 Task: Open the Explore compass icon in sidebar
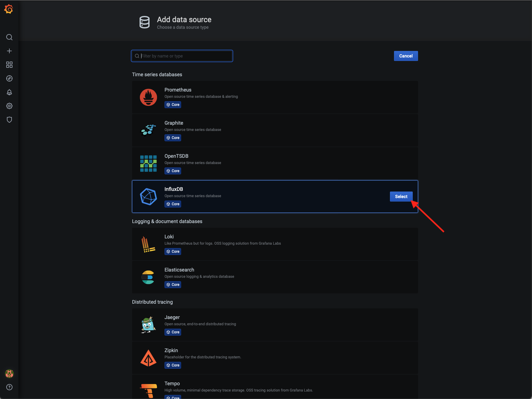9,78
